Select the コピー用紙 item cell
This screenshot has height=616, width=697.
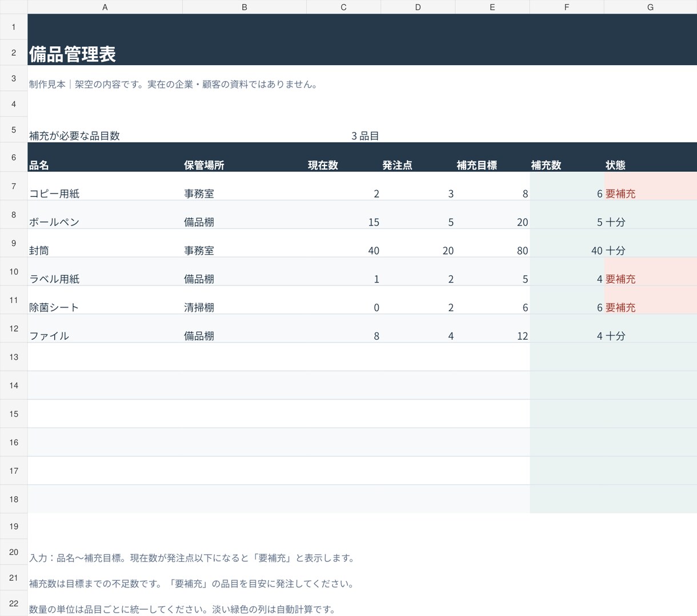click(105, 186)
